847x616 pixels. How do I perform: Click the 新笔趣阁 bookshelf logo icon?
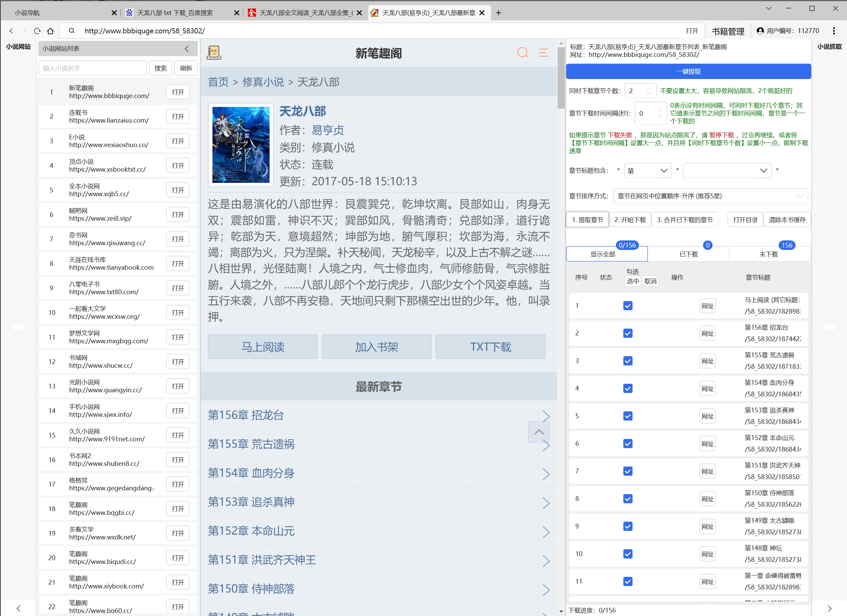point(214,53)
